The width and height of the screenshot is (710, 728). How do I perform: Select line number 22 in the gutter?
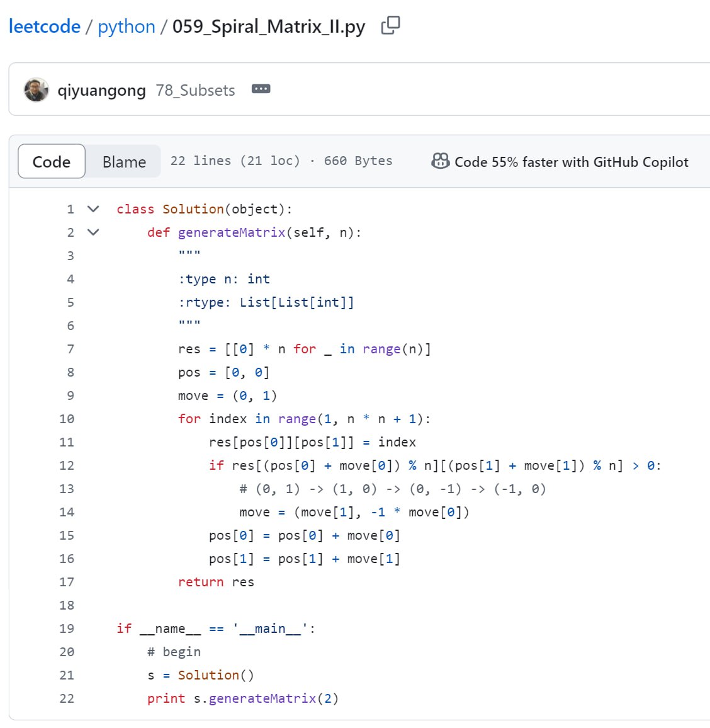66,698
